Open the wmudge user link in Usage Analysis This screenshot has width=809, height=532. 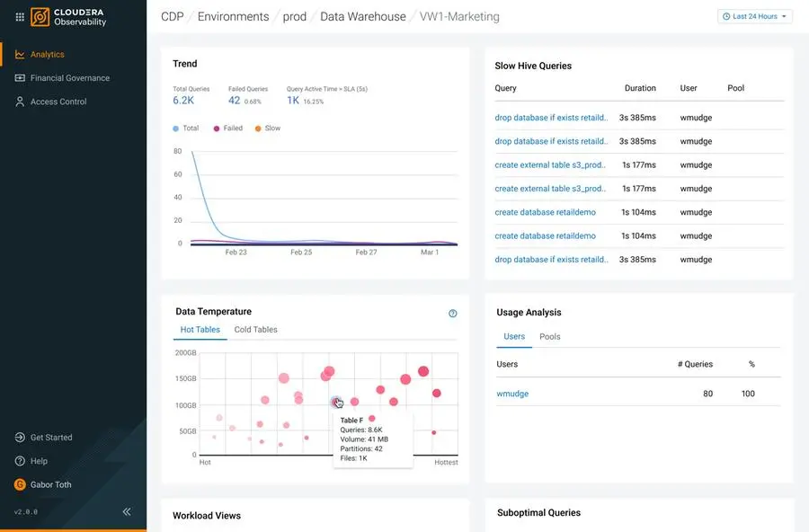pos(512,394)
